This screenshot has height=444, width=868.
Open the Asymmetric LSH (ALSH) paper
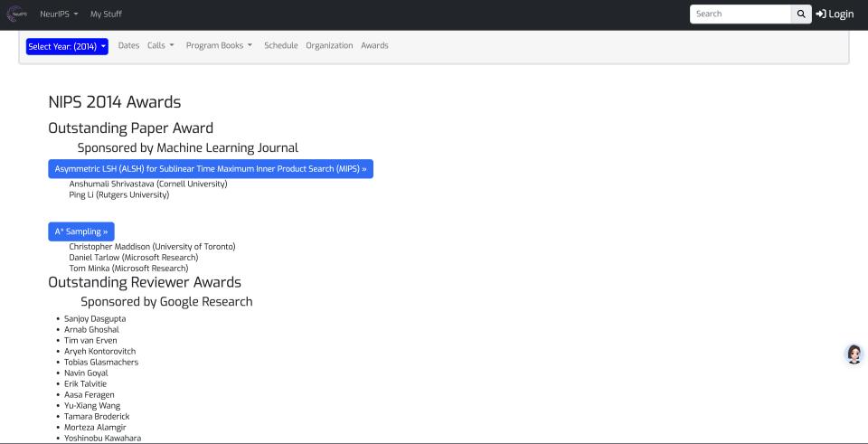[x=210, y=169]
